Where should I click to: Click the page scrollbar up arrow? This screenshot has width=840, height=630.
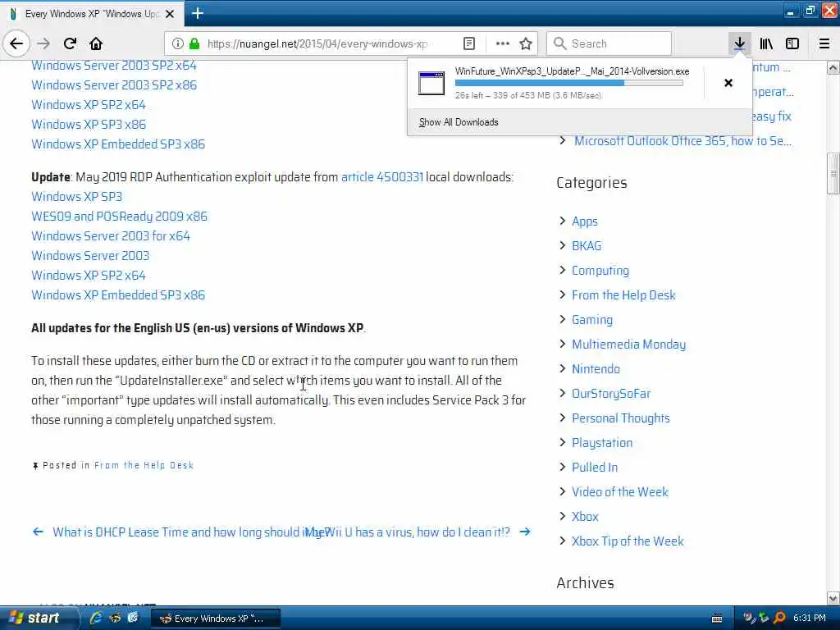point(833,67)
